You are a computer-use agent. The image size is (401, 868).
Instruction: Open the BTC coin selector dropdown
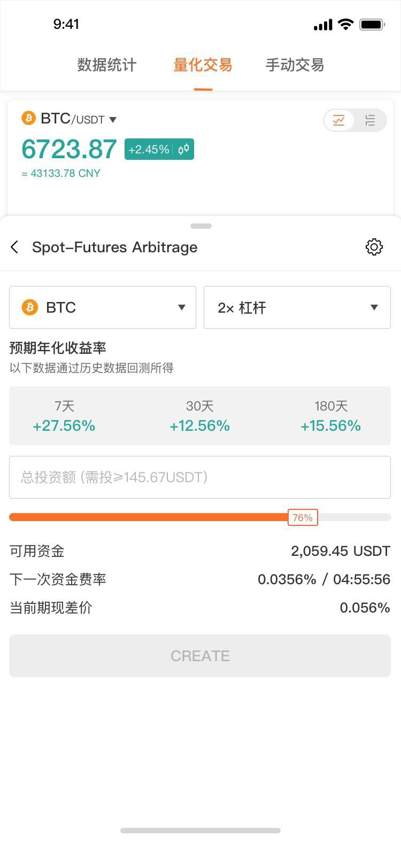103,307
